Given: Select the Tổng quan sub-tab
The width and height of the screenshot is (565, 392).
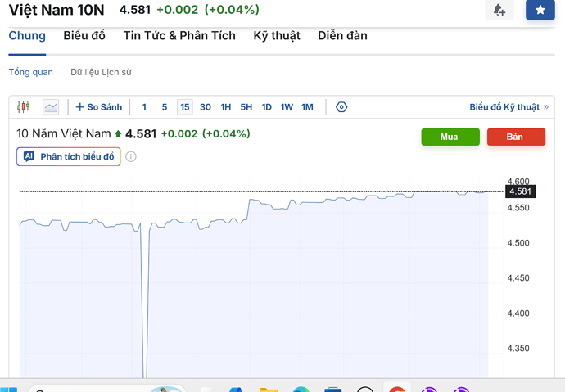Looking at the screenshot, I should (x=30, y=72).
